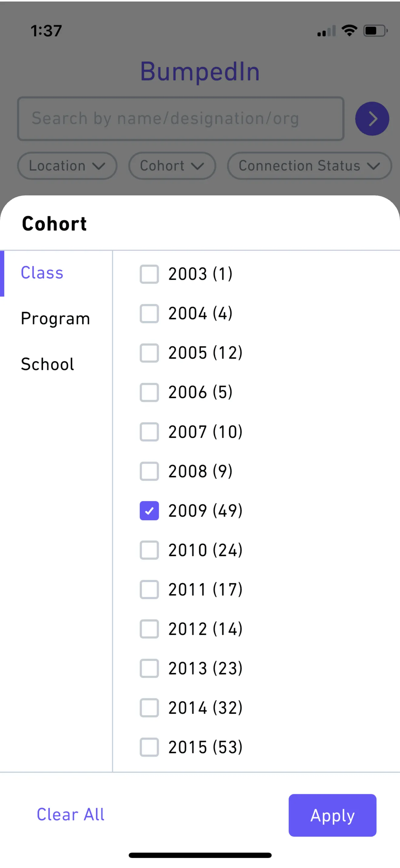This screenshot has width=400, height=868.
Task: Mark the 2013 class checkbox
Action: tap(149, 668)
